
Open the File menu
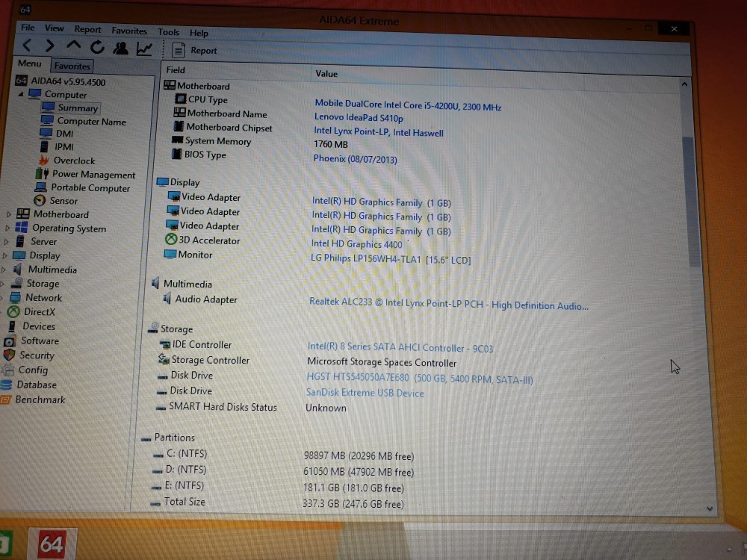(28, 28)
